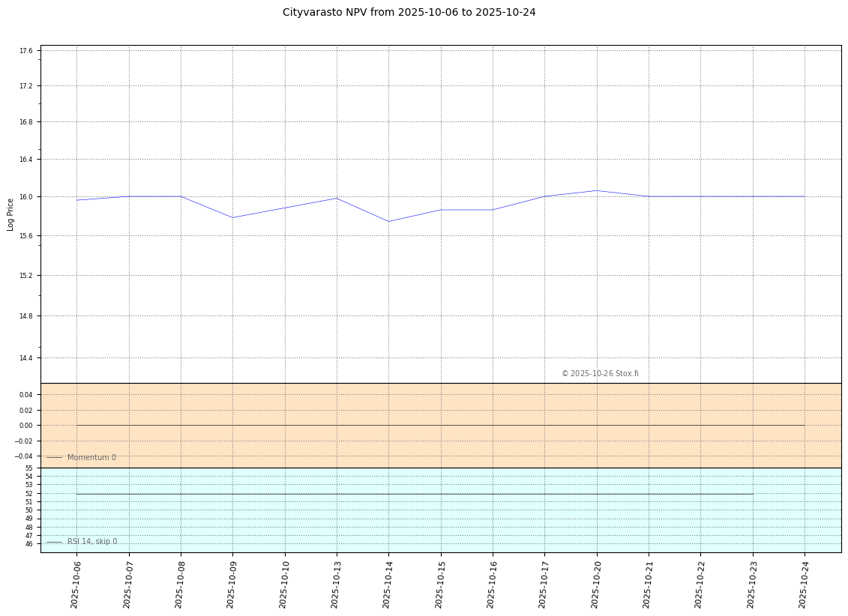Viewport: 848px width, 616px height.
Task: Click the 2025-10-13 date tick label
Action: click(x=336, y=584)
